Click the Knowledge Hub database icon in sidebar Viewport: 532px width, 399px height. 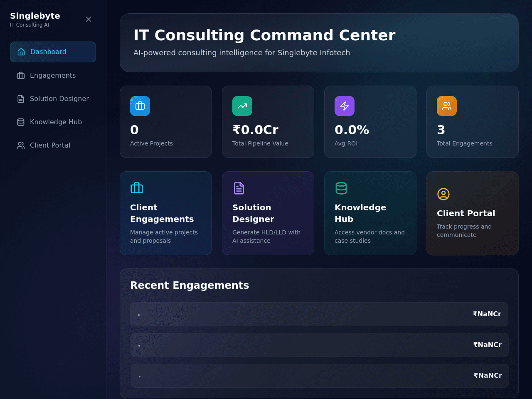tap(21, 122)
